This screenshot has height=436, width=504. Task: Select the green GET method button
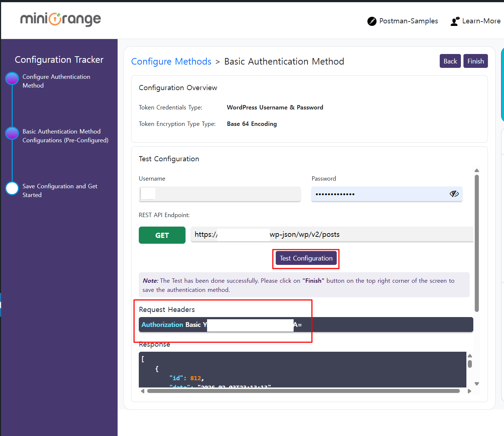pyautogui.click(x=162, y=235)
